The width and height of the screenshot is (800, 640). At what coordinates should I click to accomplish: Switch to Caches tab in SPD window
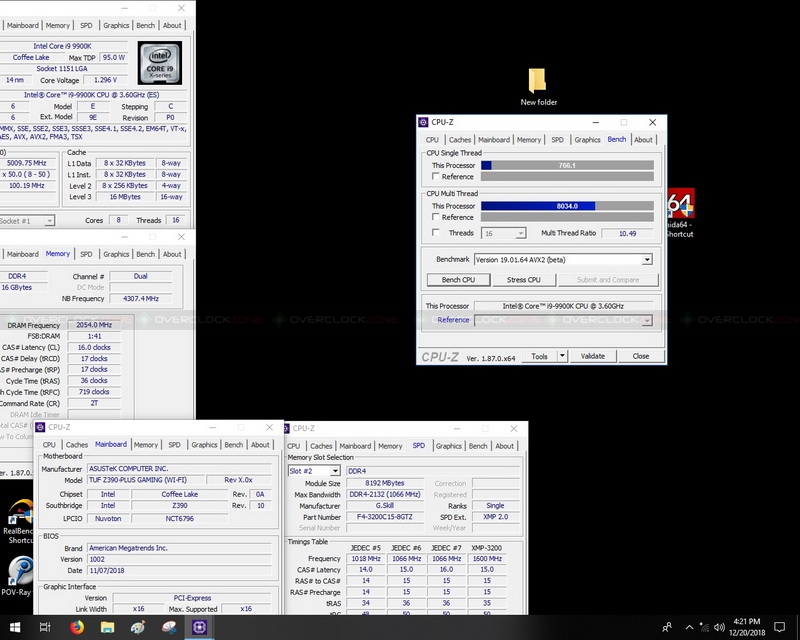[x=321, y=446]
